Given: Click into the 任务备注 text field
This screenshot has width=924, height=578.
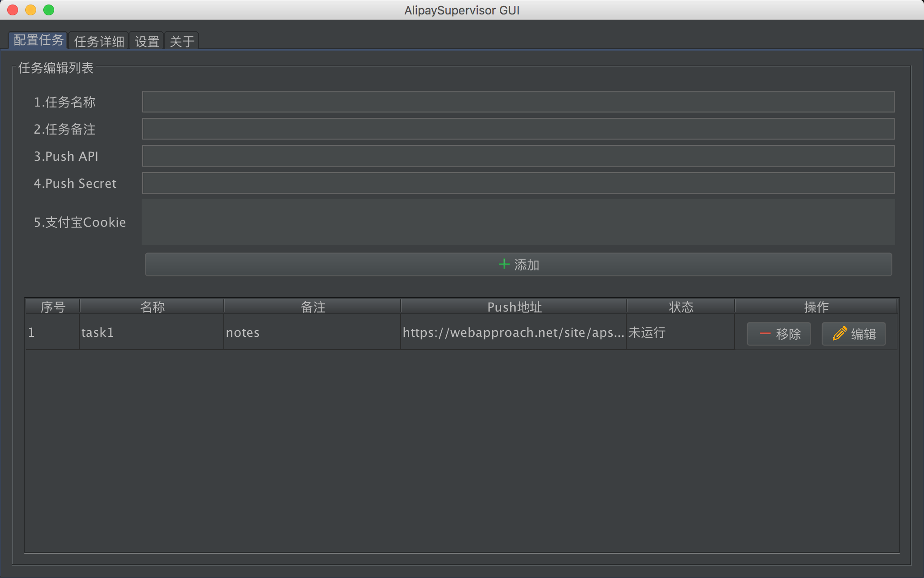Looking at the screenshot, I should pos(518,129).
